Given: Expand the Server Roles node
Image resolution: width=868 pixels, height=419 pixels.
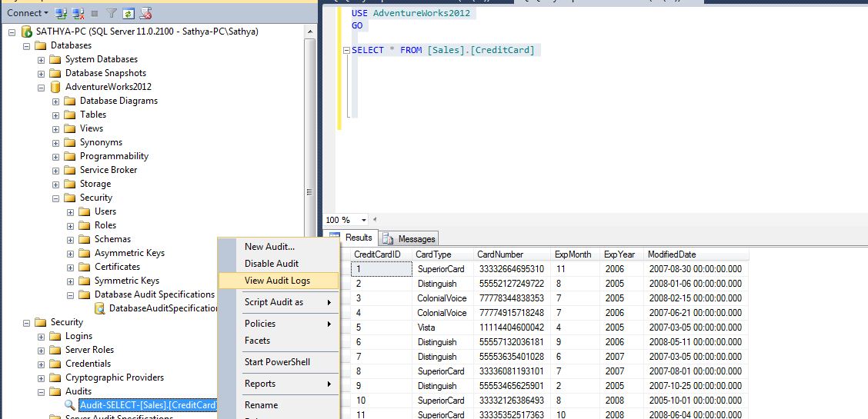Looking at the screenshot, I should (x=41, y=350).
